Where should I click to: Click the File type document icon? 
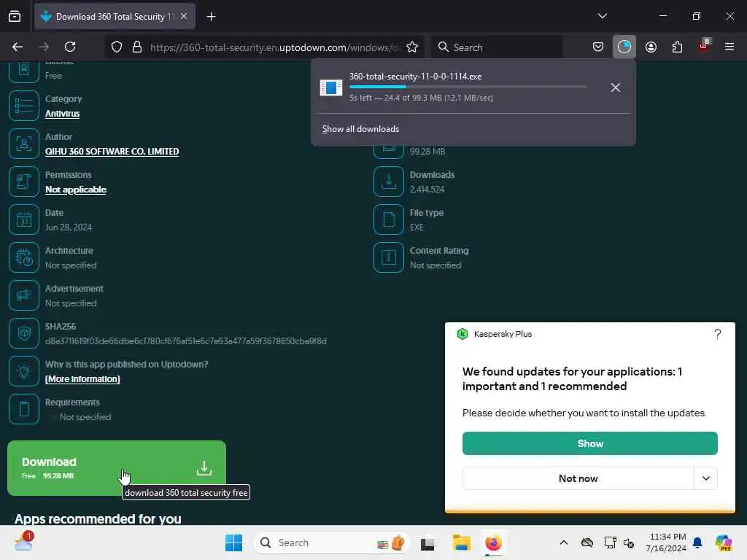[x=389, y=219]
